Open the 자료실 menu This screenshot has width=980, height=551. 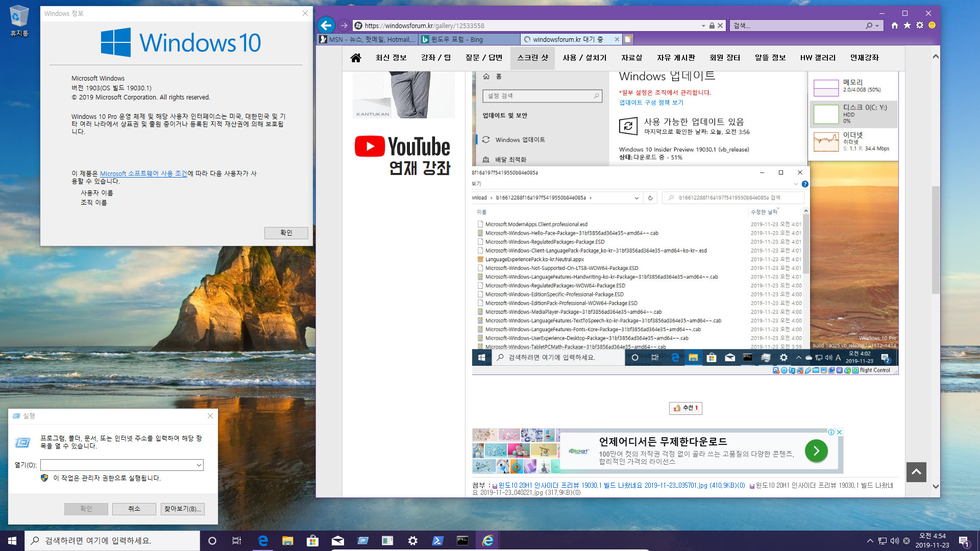(632, 58)
